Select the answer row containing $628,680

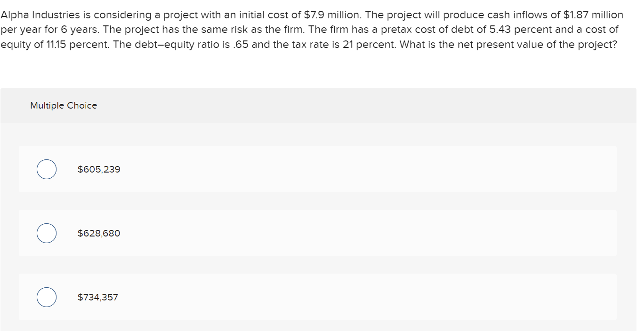point(318,233)
